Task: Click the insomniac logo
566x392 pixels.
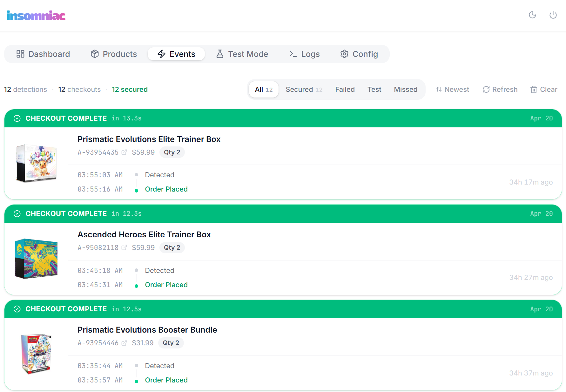Action: coord(36,16)
